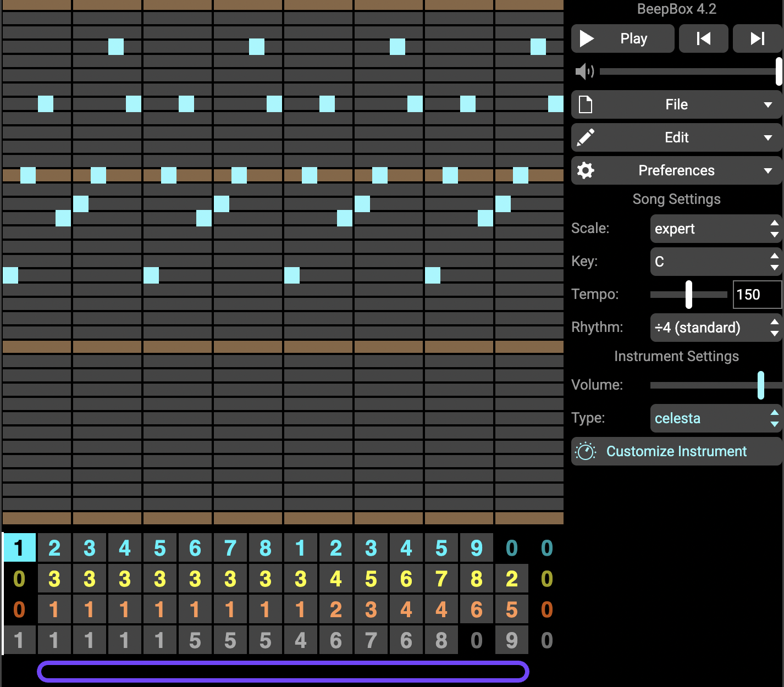Image resolution: width=784 pixels, height=687 pixels.
Task: Open the Edit menu
Action: click(x=677, y=137)
